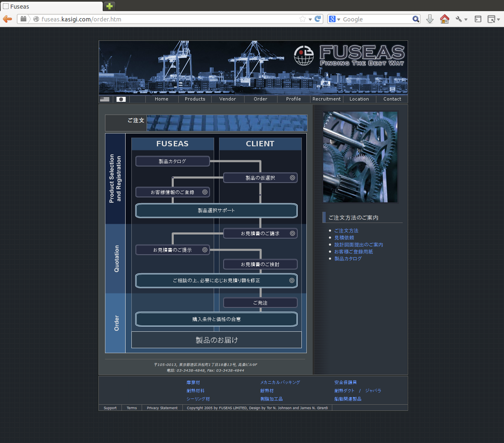The width and height of the screenshot is (504, 443).
Task: Open the browser home page icon
Action: [x=444, y=19]
